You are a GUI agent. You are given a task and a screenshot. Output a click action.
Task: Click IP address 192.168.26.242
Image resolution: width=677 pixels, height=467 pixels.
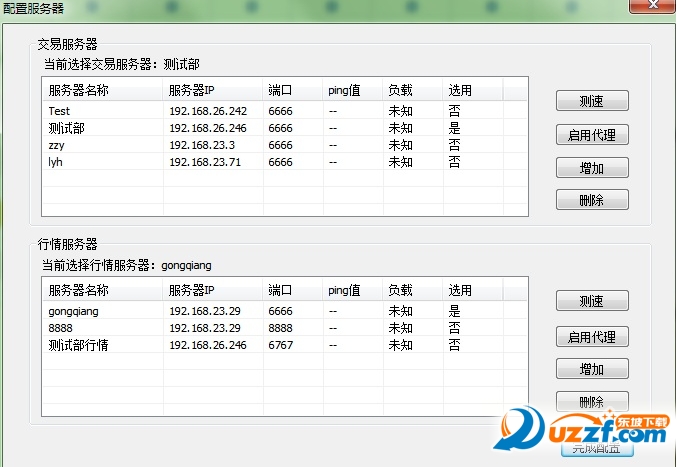(x=208, y=111)
